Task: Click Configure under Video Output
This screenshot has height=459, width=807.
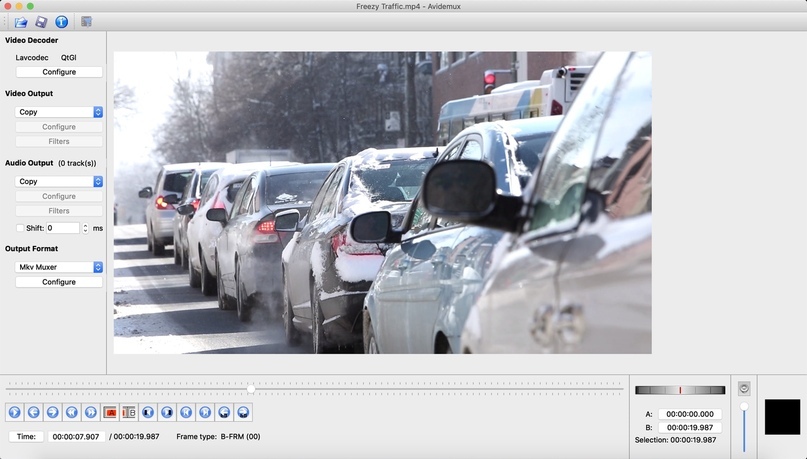Action: tap(59, 127)
